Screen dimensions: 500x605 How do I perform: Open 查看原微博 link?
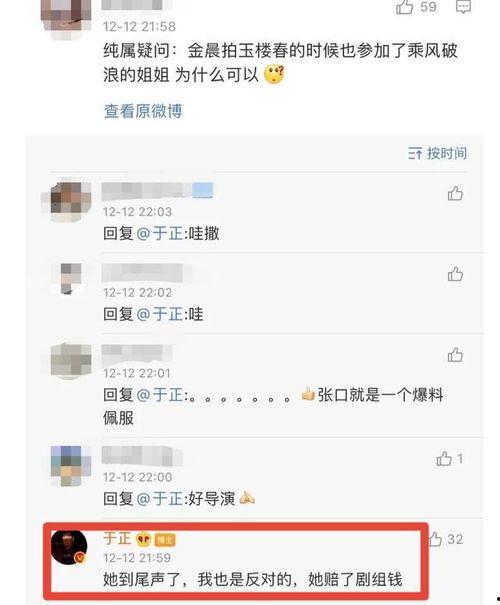[143, 111]
